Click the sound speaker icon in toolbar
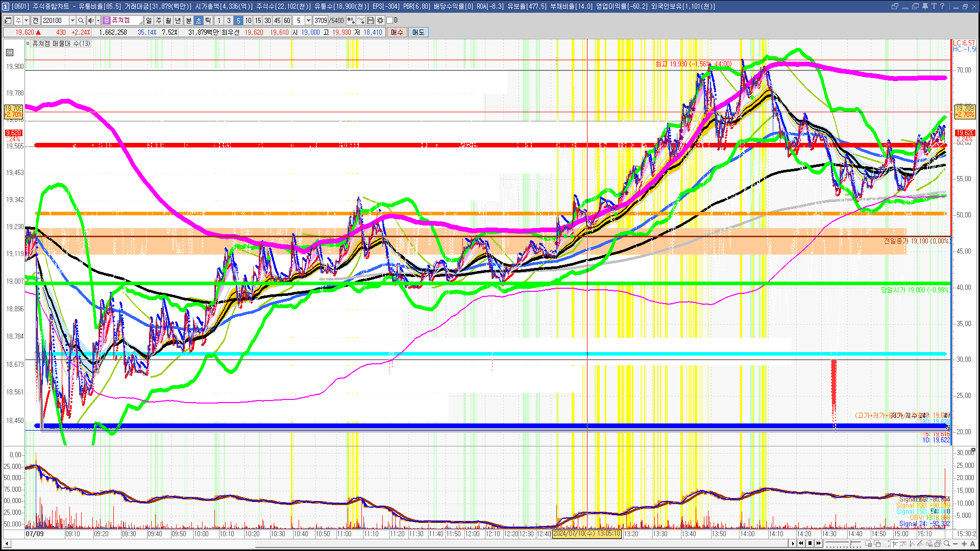The height and width of the screenshot is (551, 980). coord(90,20)
